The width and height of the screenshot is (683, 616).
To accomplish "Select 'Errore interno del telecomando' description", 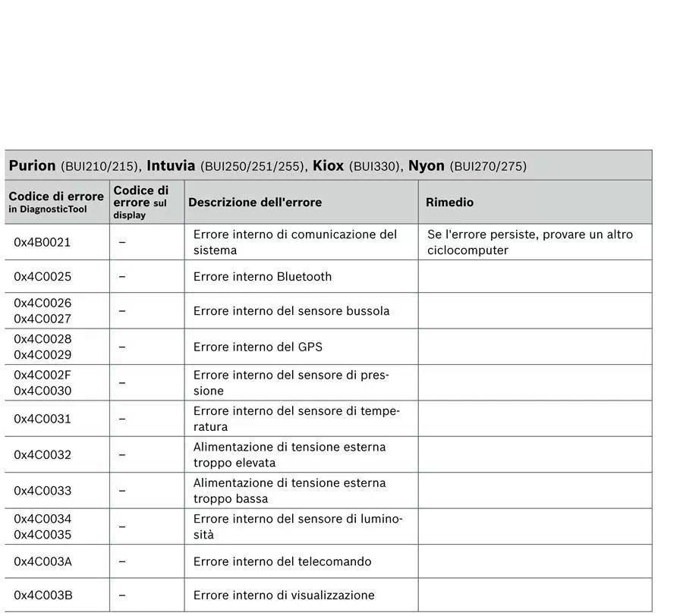I will 282,561.
